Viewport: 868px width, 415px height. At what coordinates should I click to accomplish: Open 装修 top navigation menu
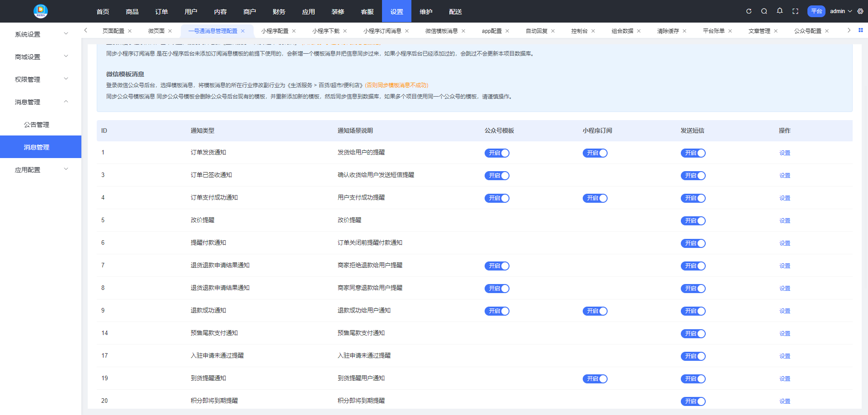tap(338, 11)
